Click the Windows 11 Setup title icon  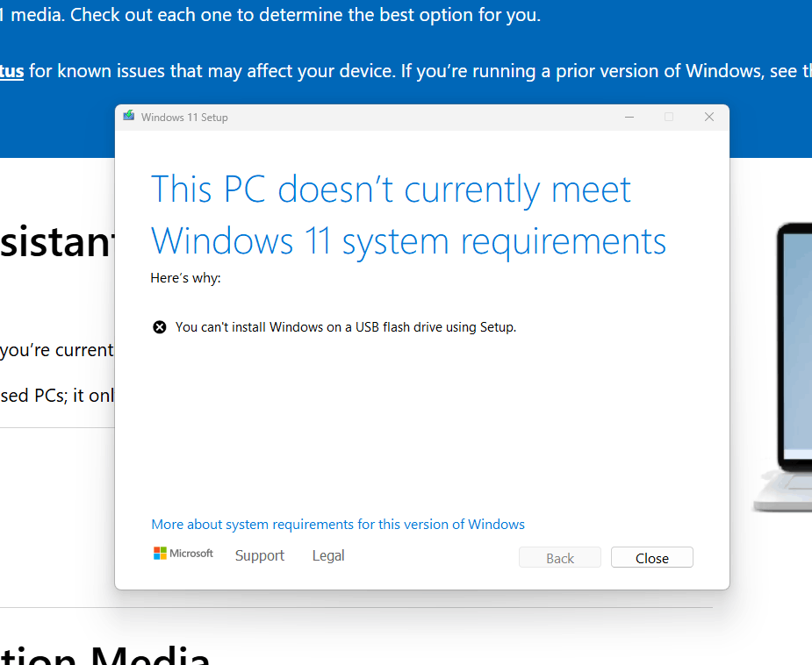pyautogui.click(x=129, y=116)
